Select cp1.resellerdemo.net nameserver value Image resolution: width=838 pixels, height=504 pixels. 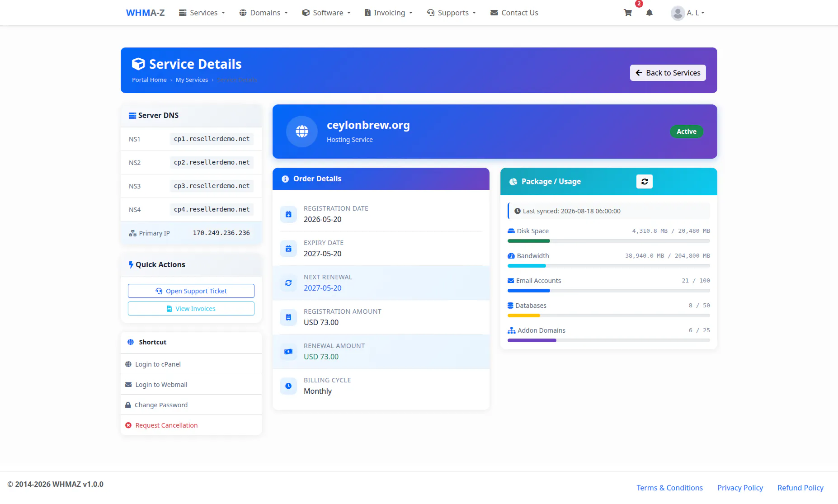(x=212, y=139)
